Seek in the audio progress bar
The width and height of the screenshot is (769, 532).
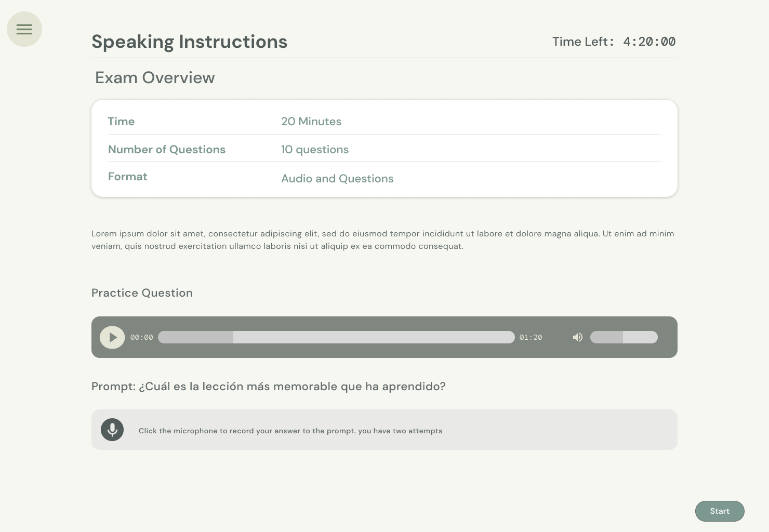336,337
